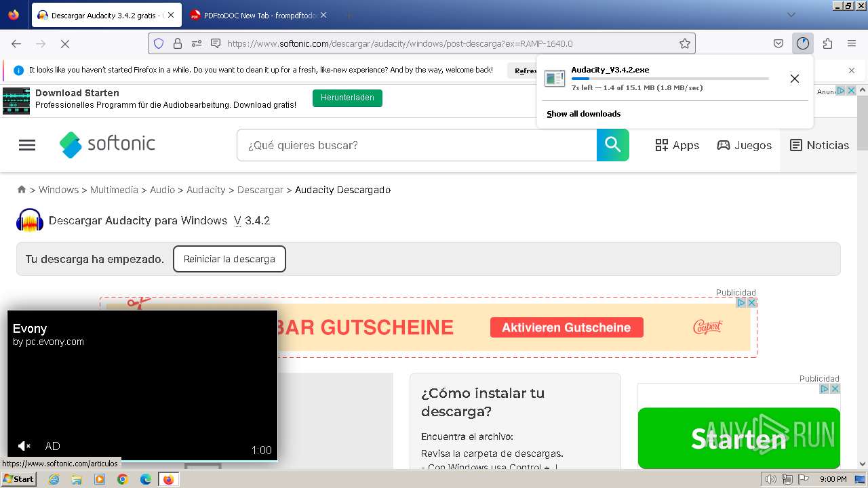Open File Explorer from taskbar
This screenshot has width=868, height=488.
click(77, 479)
